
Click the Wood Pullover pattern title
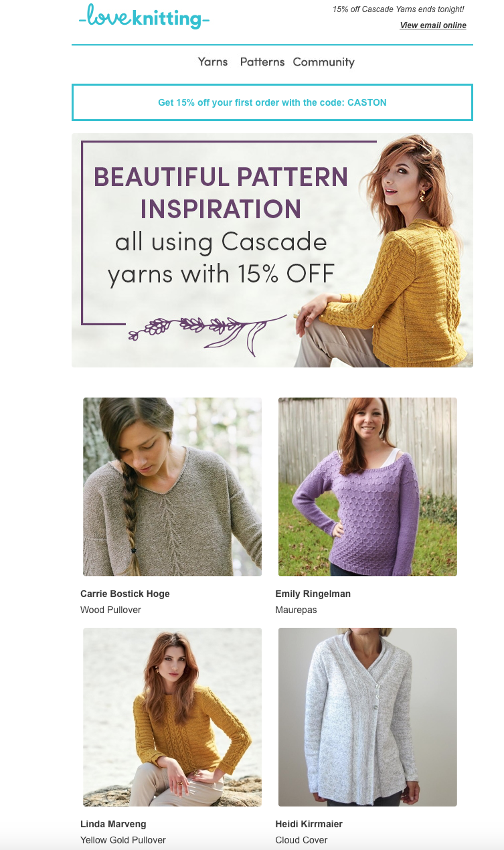pos(110,610)
